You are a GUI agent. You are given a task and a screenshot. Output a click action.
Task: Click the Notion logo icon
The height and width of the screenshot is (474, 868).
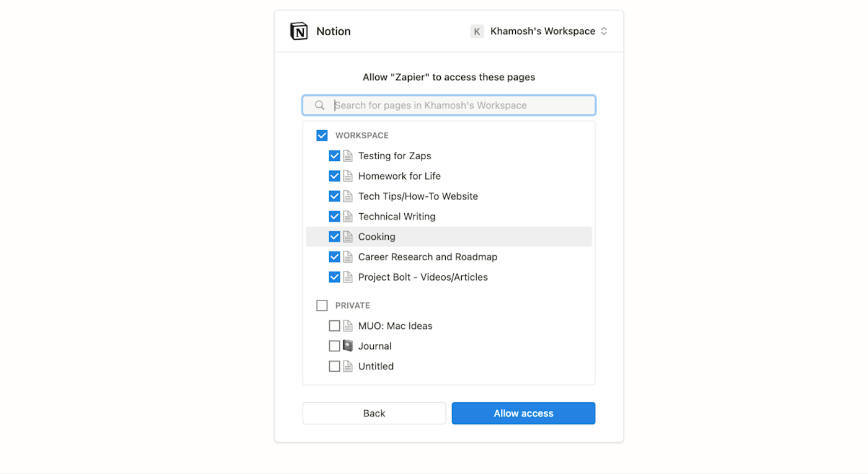tap(299, 31)
